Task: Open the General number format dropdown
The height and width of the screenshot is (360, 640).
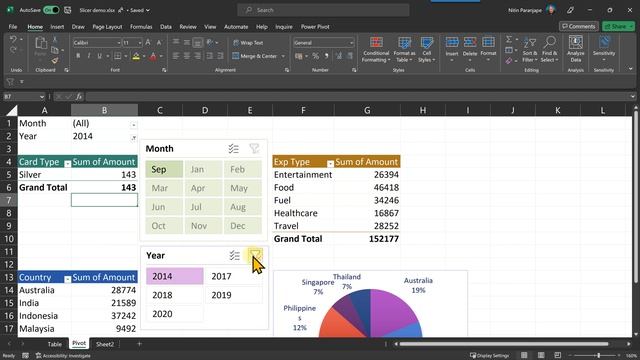Action: 351,42
